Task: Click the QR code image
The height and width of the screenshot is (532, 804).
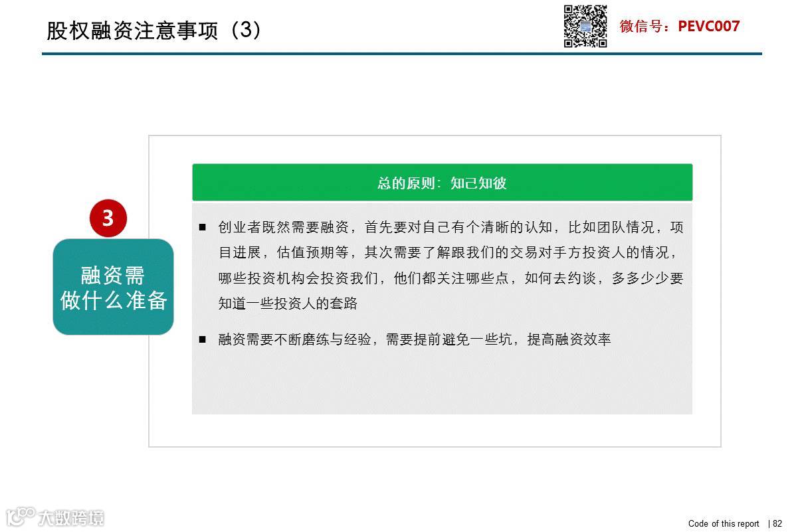Action: [585, 26]
